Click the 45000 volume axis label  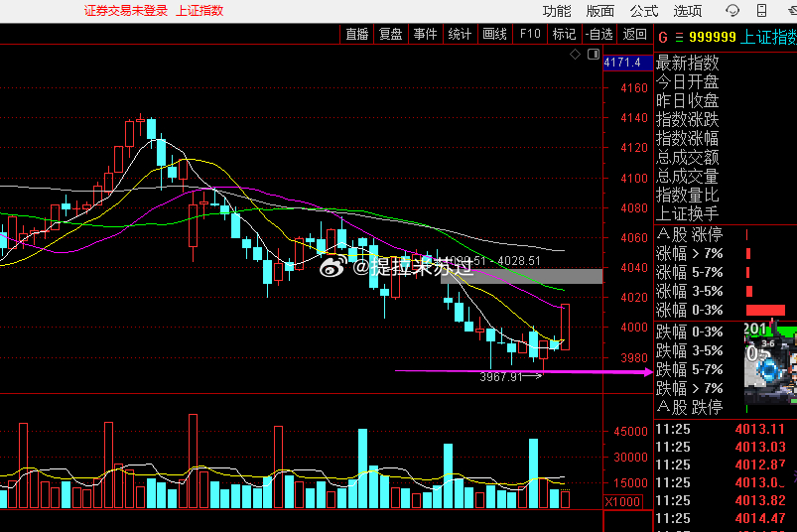[631, 432]
